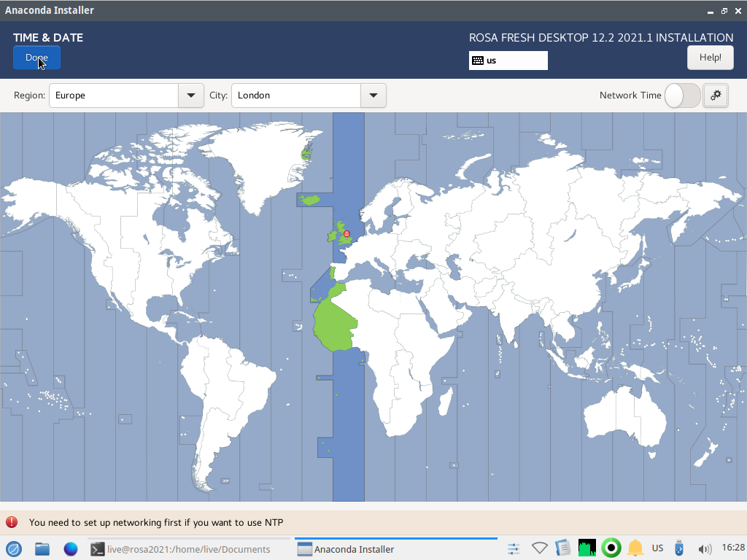This screenshot has height=560, width=747.
Task: Click into the London city text field
Action: [295, 96]
